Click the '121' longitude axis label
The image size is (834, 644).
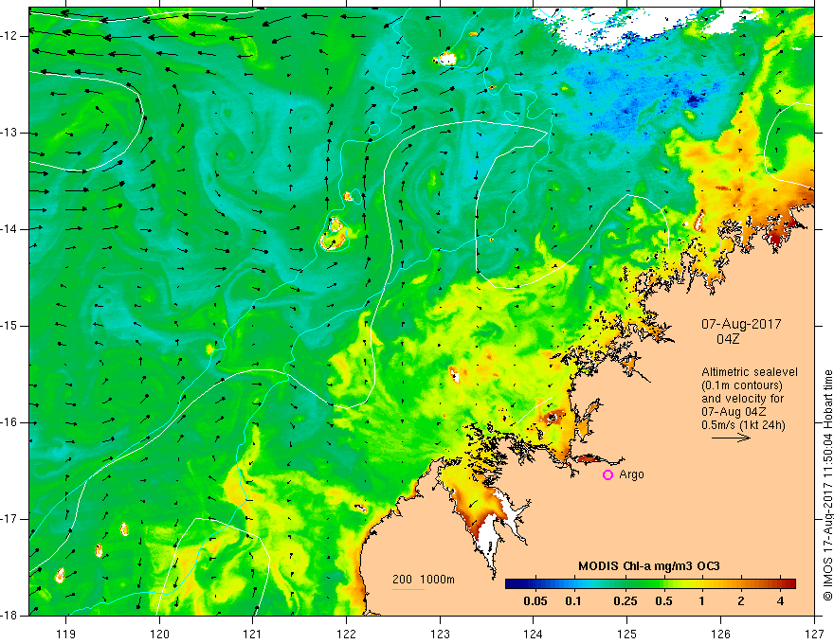coord(253,634)
